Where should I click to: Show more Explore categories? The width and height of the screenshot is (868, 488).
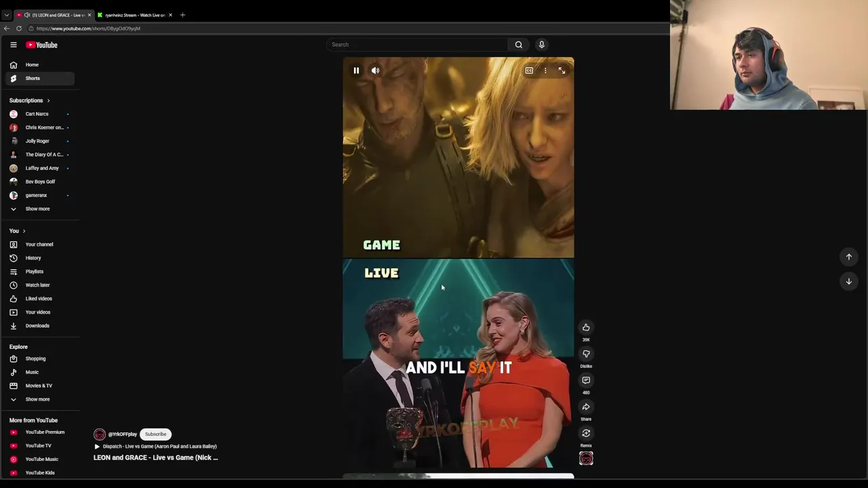pyautogui.click(x=40, y=399)
